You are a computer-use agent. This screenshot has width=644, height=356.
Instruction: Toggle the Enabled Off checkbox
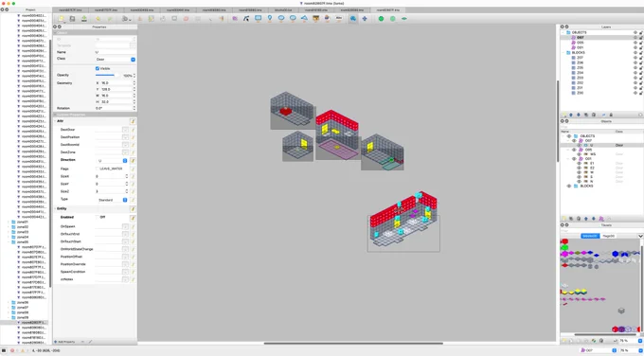tap(98, 217)
